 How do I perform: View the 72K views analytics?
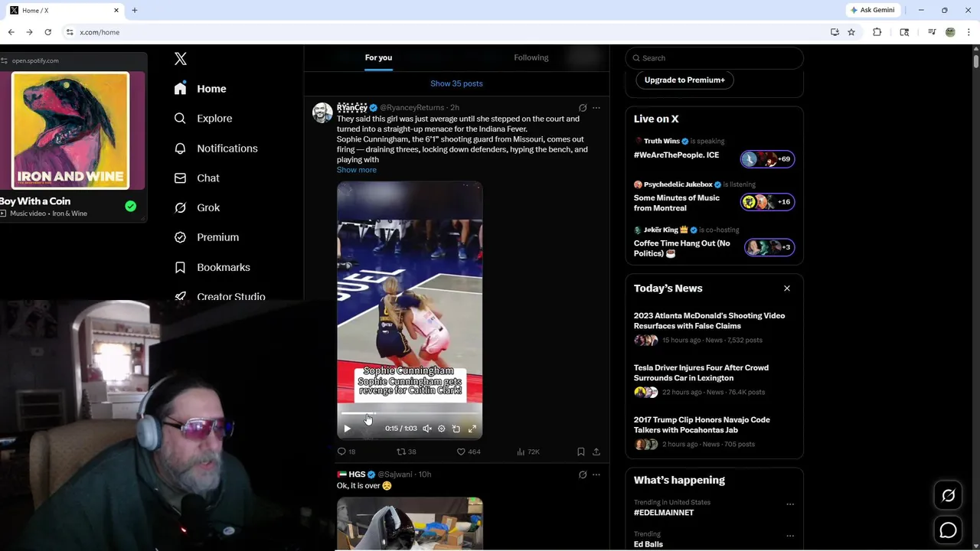[528, 452]
